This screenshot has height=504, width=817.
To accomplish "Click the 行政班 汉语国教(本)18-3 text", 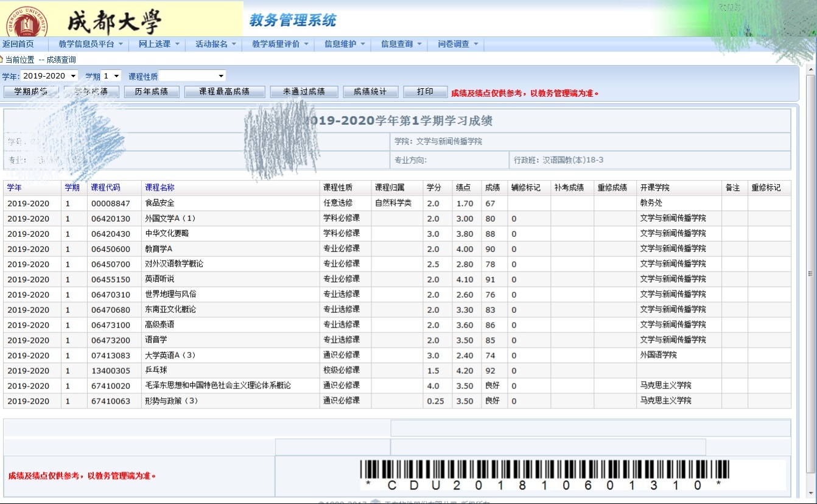I will coord(559,160).
